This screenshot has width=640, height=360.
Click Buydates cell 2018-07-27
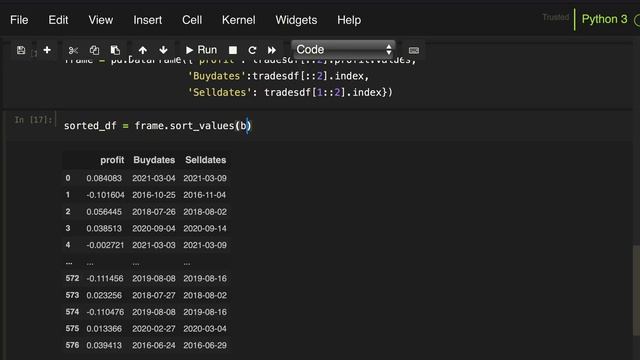pyautogui.click(x=154, y=295)
